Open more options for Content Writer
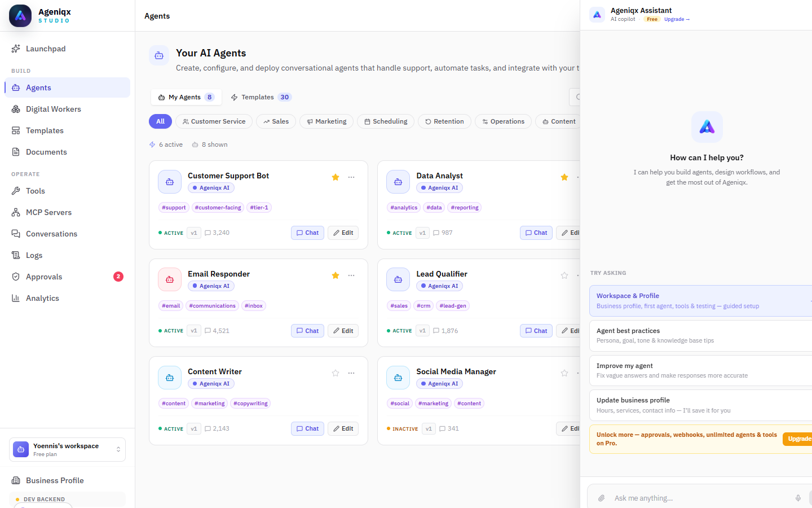This screenshot has height=508, width=812. pos(351,373)
